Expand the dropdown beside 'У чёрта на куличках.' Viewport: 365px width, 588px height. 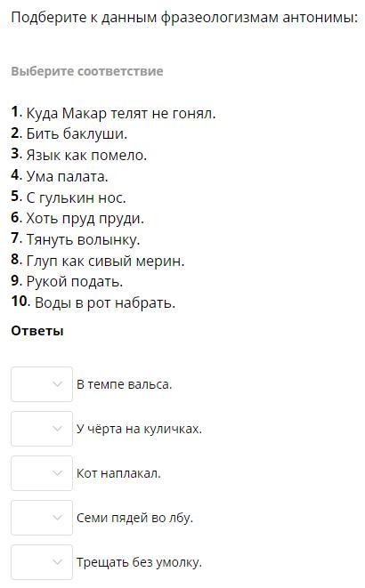tap(42, 429)
